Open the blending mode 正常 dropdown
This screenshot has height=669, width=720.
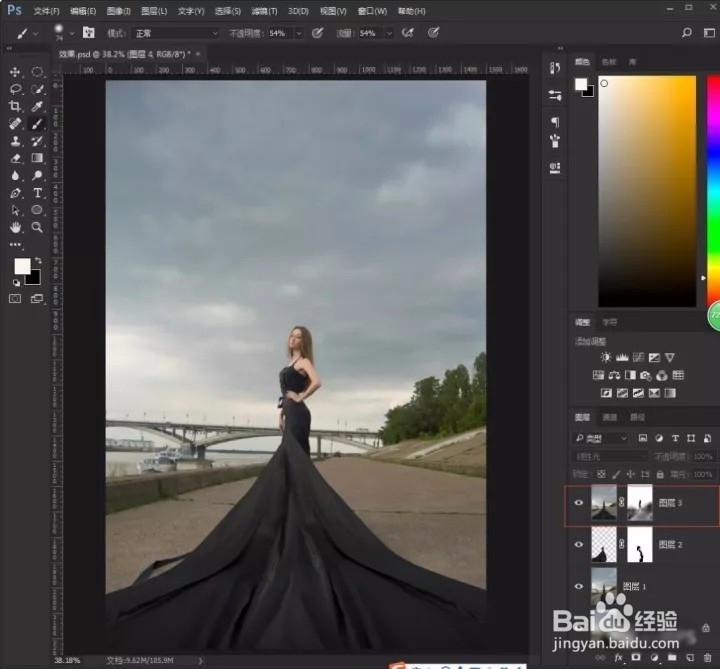click(176, 33)
